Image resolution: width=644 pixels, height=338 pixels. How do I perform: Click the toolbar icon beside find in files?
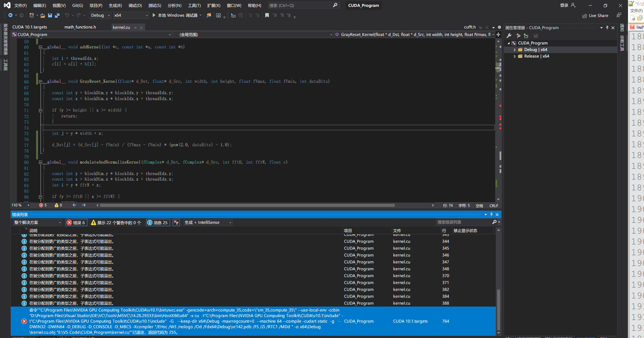(x=218, y=15)
